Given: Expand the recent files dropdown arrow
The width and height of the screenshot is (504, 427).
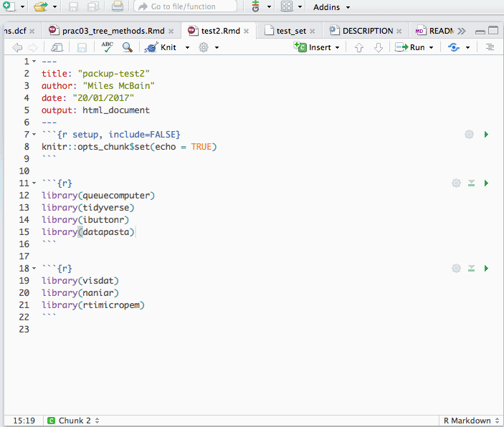Looking at the screenshot, I should click(x=55, y=6).
